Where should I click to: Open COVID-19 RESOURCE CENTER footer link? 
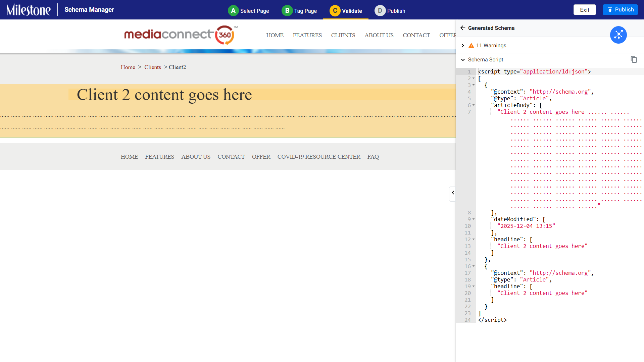[x=318, y=157]
